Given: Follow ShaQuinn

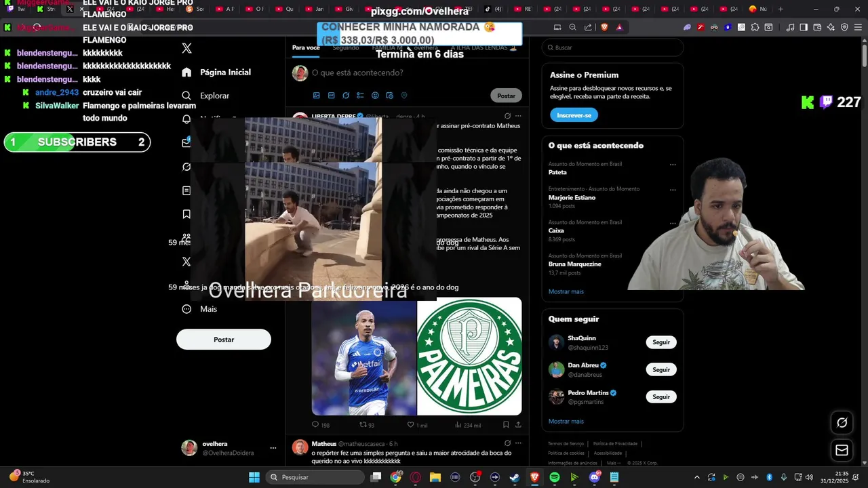Looking at the screenshot, I should click(x=661, y=342).
